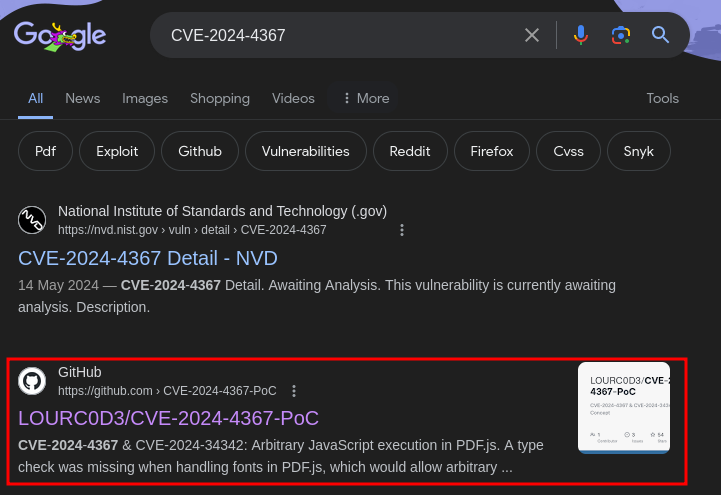The height and width of the screenshot is (495, 721).
Task: Apply the Reddit filter chip
Action: coord(410,151)
